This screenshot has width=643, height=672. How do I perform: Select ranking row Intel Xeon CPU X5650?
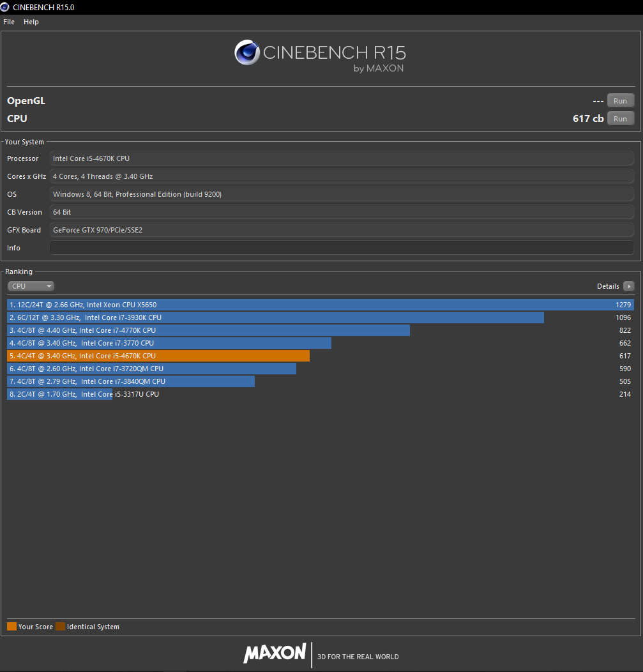[321, 305]
